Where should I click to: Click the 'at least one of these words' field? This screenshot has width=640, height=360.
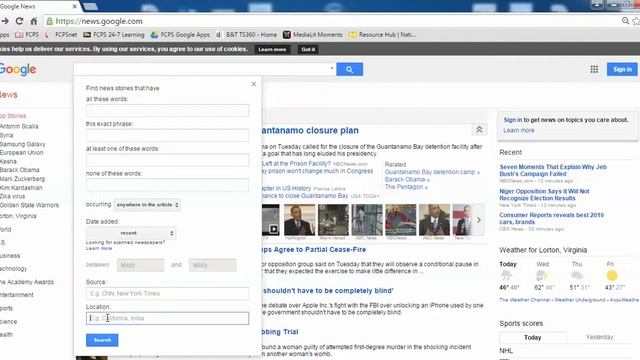pos(167,160)
